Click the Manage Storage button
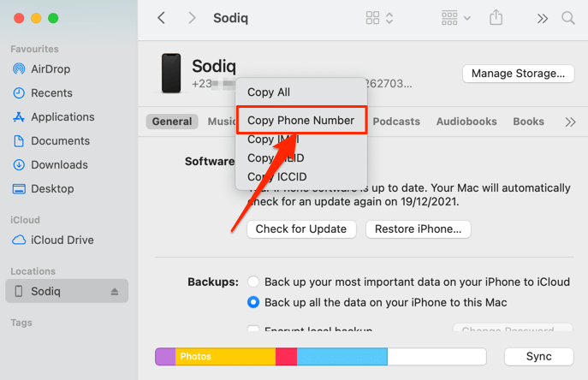588x380 pixels. (518, 74)
